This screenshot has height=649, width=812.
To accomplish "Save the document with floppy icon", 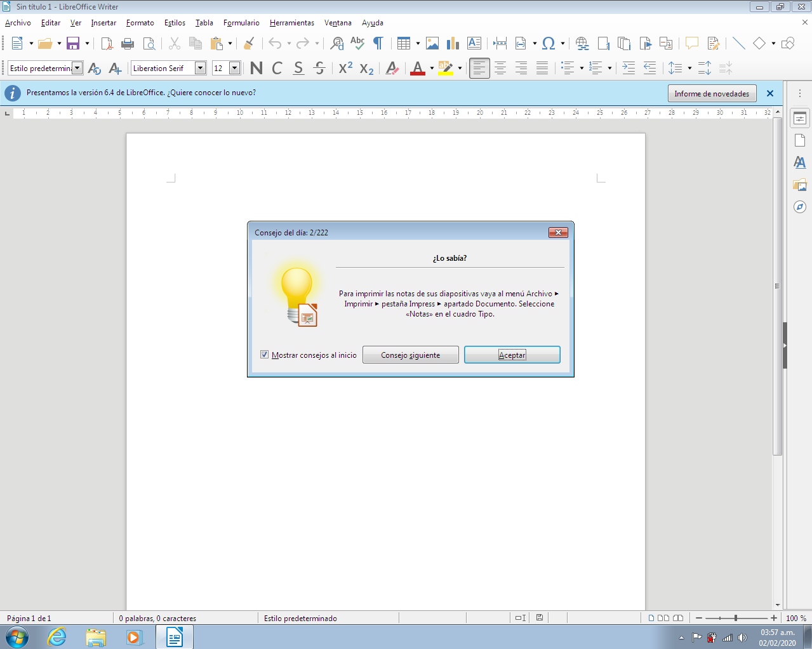I will click(x=73, y=43).
